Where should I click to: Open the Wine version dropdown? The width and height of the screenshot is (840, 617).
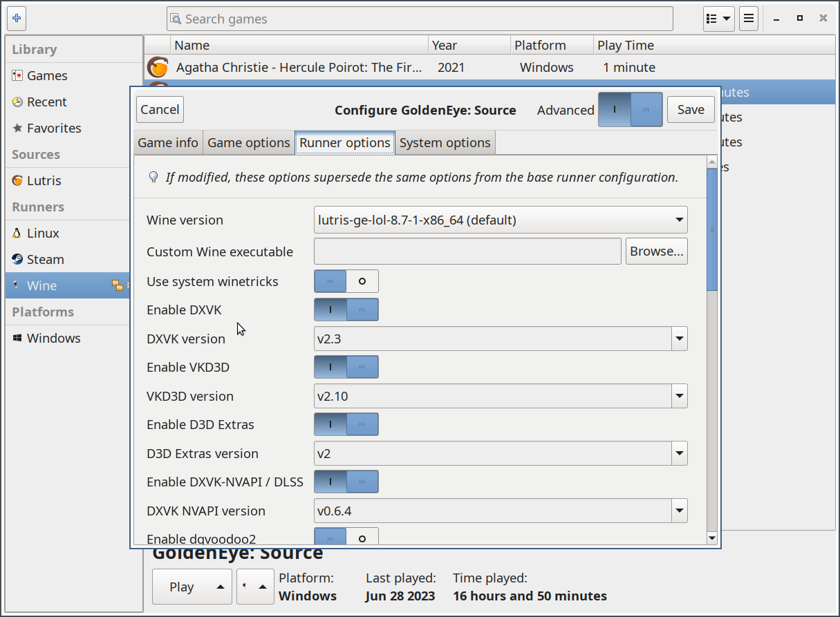[x=501, y=220]
